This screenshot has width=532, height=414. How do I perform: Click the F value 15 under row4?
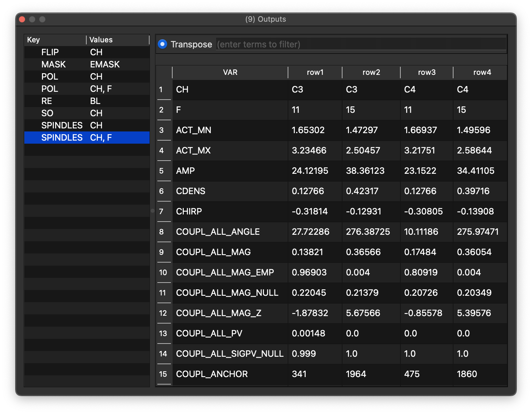coord(480,110)
